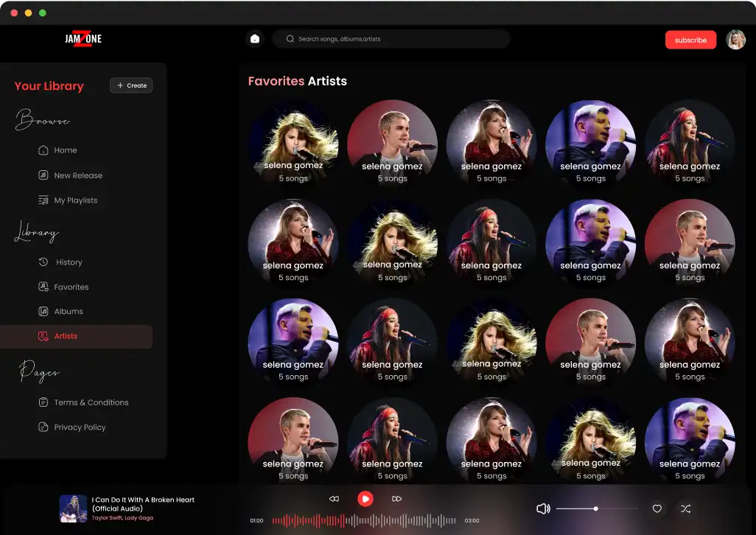Seek within the waveform progress bar
The width and height of the screenshot is (756, 535).
(364, 520)
